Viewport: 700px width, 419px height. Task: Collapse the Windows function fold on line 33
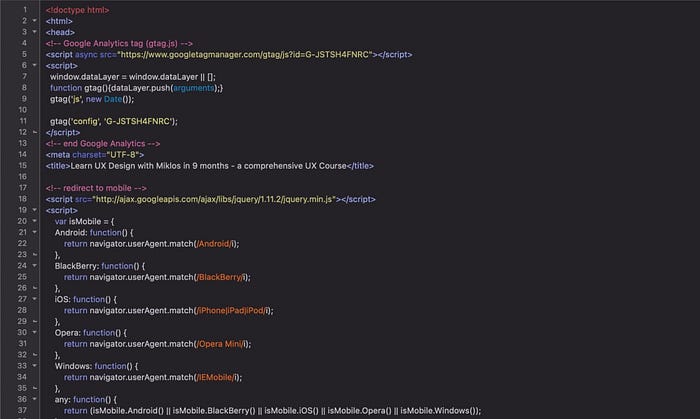pos(34,366)
